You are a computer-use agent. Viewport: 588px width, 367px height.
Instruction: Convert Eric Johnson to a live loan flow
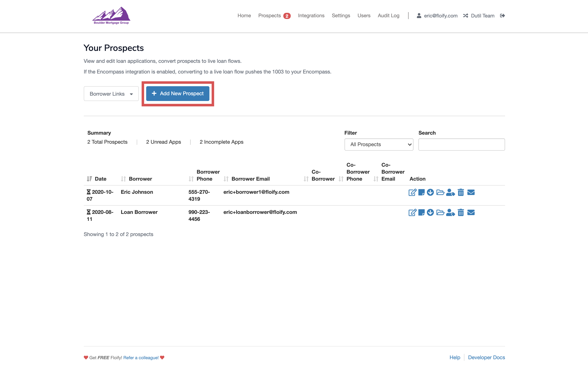coord(451,193)
